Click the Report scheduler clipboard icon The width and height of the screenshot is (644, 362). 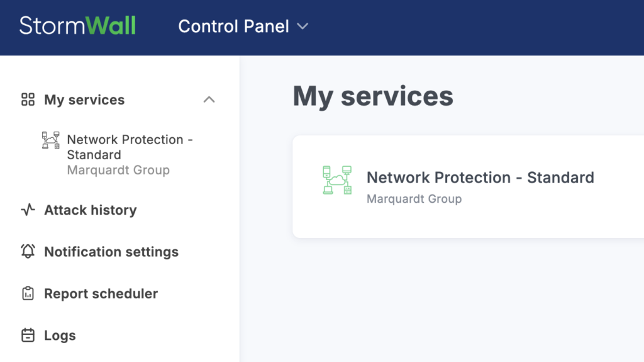point(28,293)
